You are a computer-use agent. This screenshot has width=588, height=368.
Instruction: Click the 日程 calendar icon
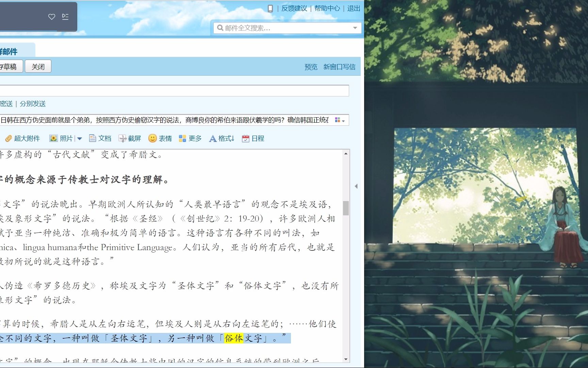coord(245,138)
